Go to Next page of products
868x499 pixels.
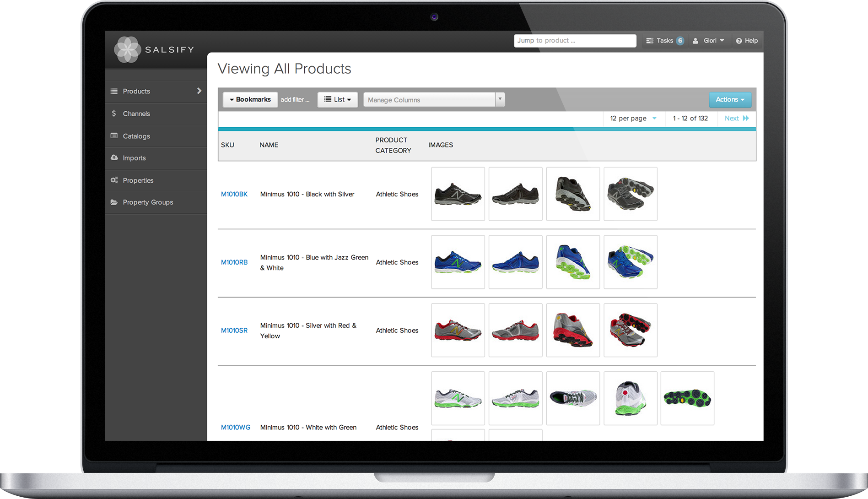tap(737, 118)
